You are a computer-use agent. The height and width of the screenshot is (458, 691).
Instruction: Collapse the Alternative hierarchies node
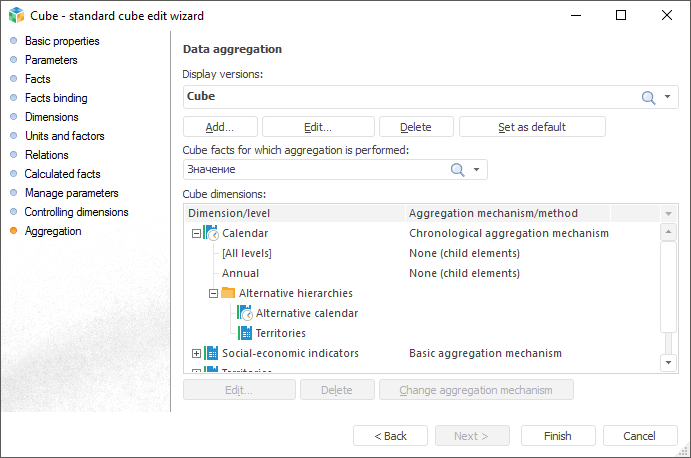(213, 293)
